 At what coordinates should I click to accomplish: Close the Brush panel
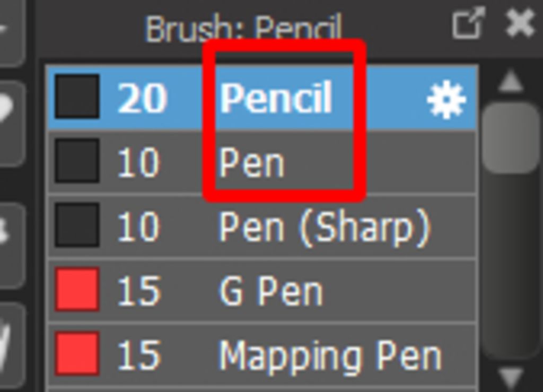pyautogui.click(x=519, y=24)
